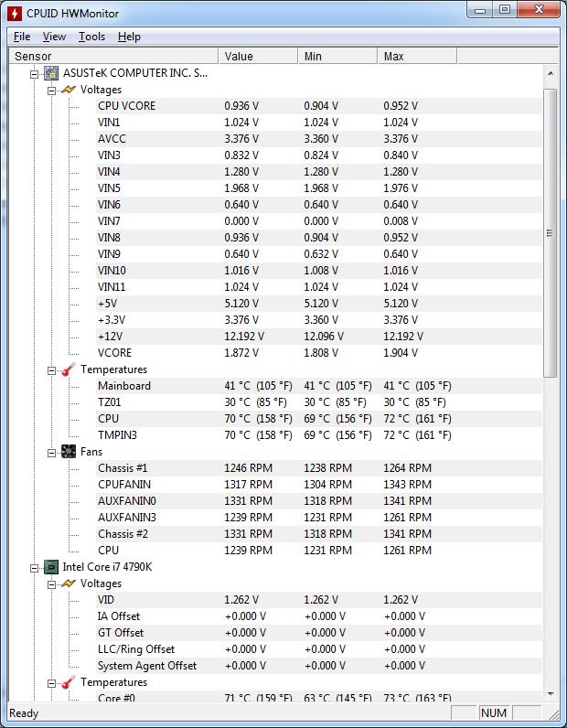Select the Mainboard temperature row
Image resolution: width=567 pixels, height=728 pixels.
tap(319, 386)
